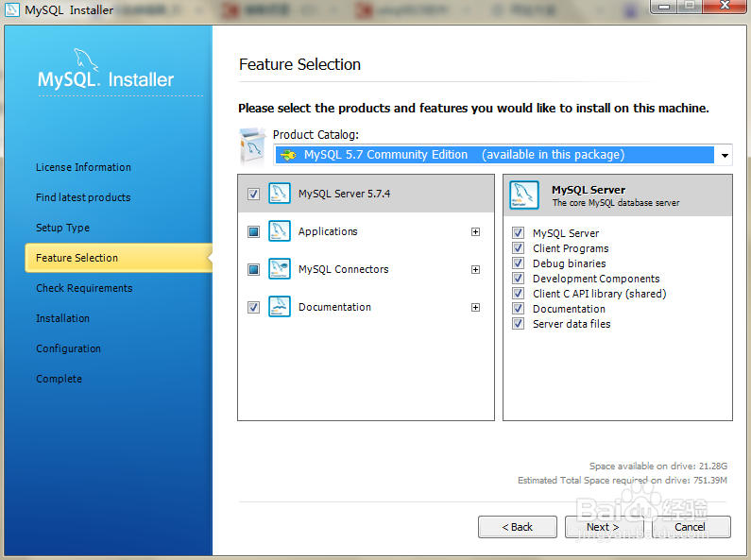Click the Applications product icon
The width and height of the screenshot is (751, 560).
coord(280,231)
